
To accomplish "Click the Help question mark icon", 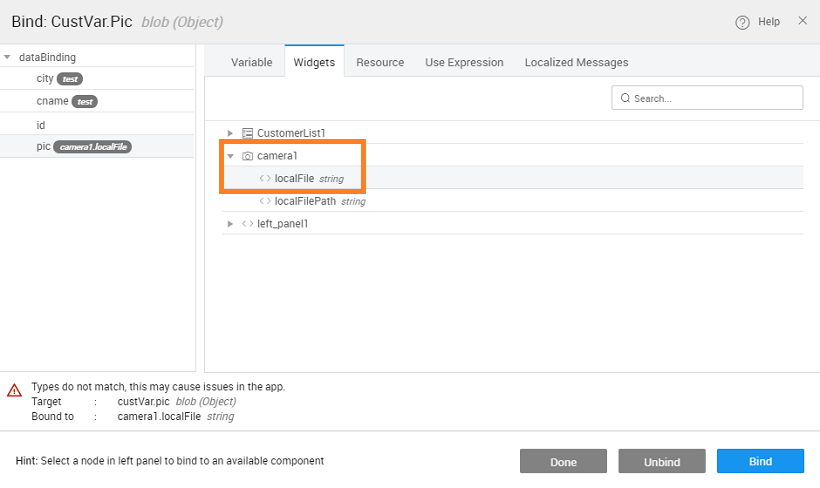I will pos(742,22).
